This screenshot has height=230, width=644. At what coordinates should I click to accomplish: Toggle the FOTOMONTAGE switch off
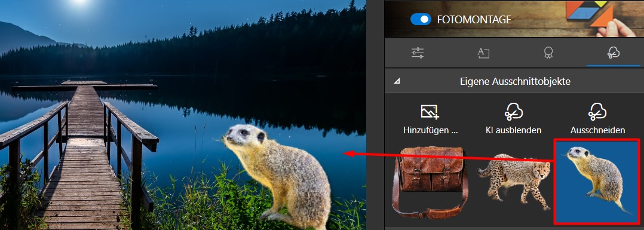421,19
